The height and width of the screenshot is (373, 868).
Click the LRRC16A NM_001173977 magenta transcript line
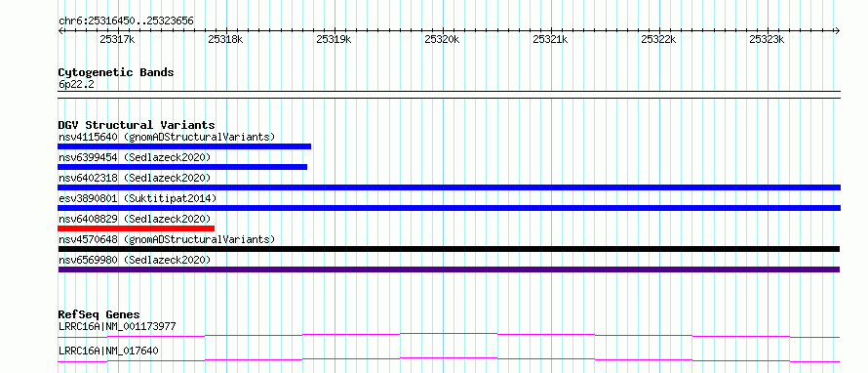[x=449, y=335]
